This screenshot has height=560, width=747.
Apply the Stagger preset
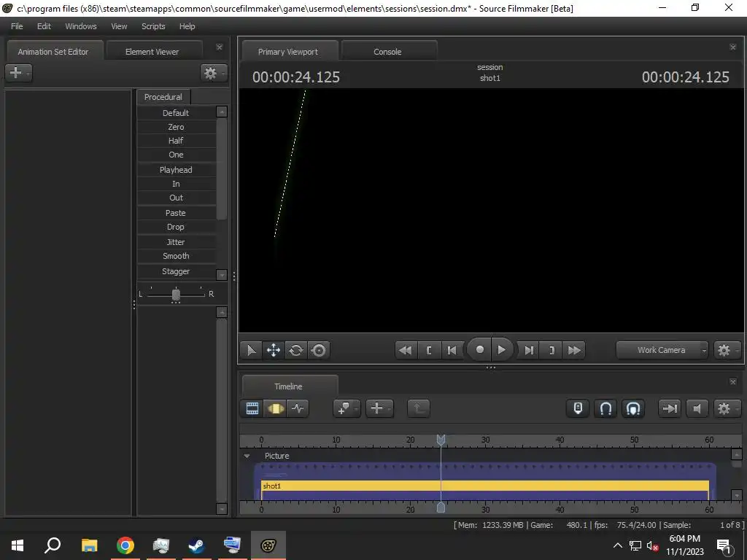coord(177,271)
